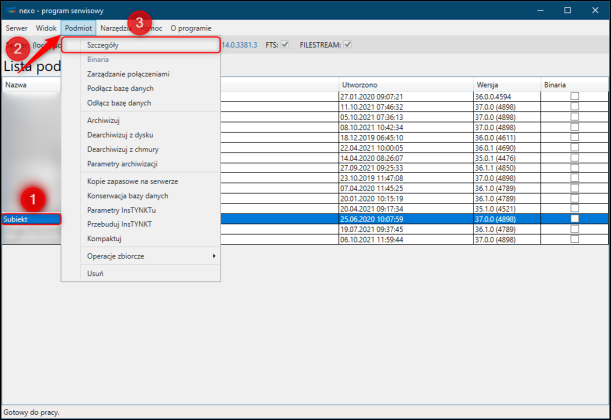Check Binaria box for 27.01.2020 row
This screenshot has width=611, height=420.
coord(573,95)
